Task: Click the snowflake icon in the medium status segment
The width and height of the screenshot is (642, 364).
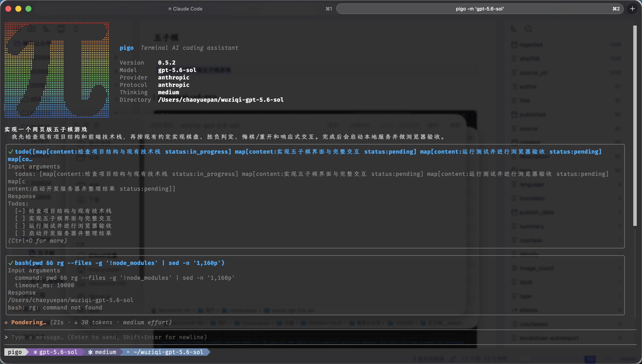Action: 90,352
